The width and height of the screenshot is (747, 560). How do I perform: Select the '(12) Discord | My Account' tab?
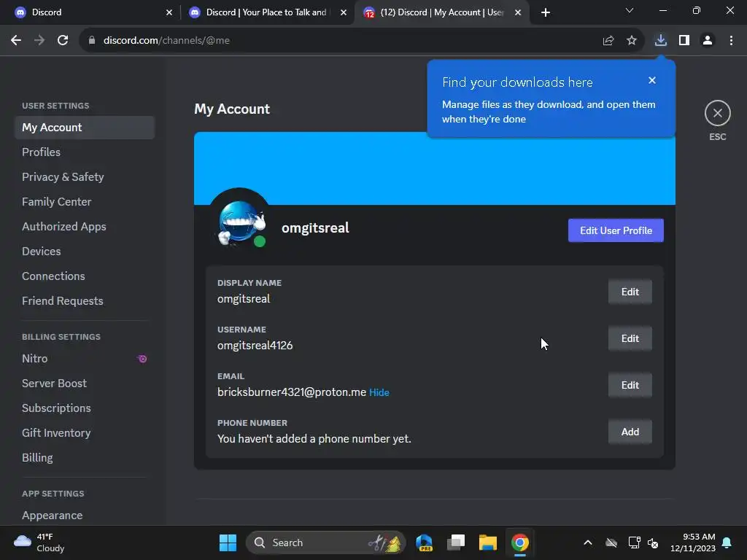[x=441, y=12]
